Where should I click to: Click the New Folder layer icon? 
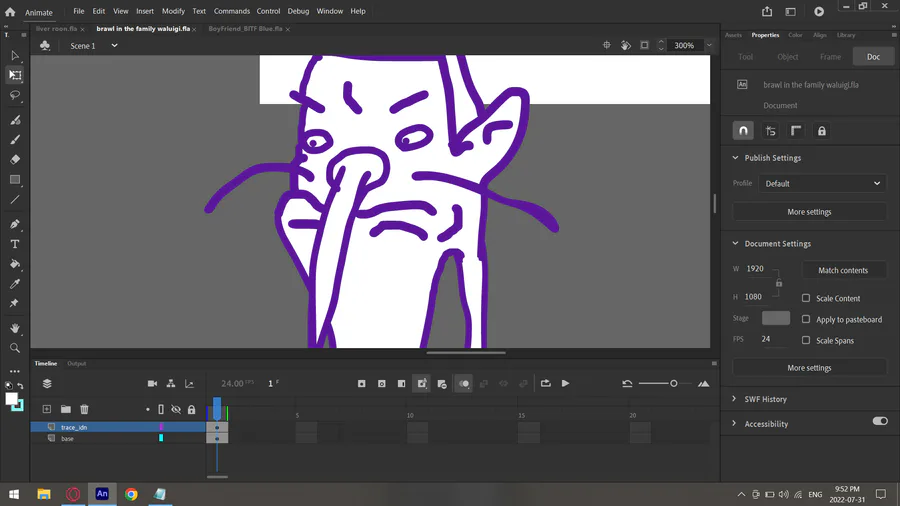click(66, 409)
